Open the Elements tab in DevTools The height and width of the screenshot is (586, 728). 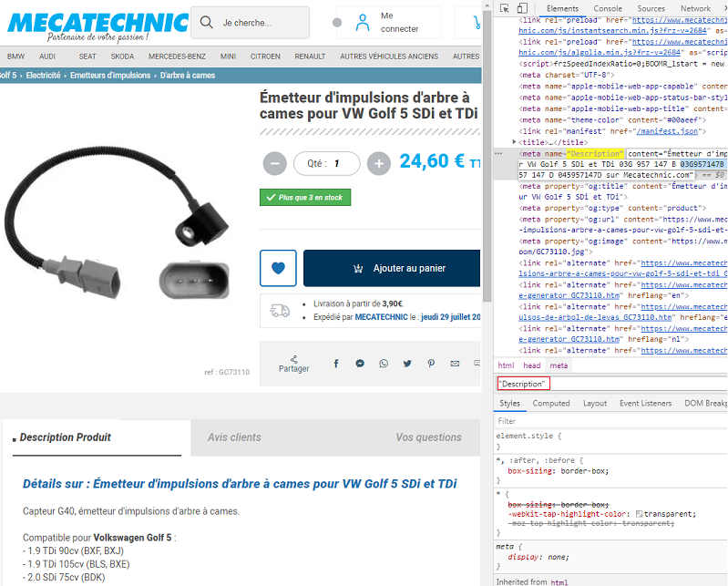pyautogui.click(x=562, y=8)
